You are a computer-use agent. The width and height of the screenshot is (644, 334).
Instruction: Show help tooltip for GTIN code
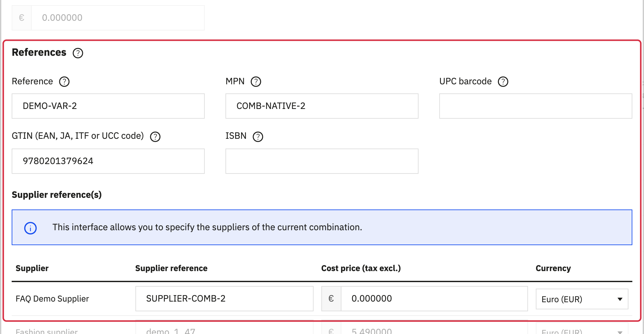[155, 137]
